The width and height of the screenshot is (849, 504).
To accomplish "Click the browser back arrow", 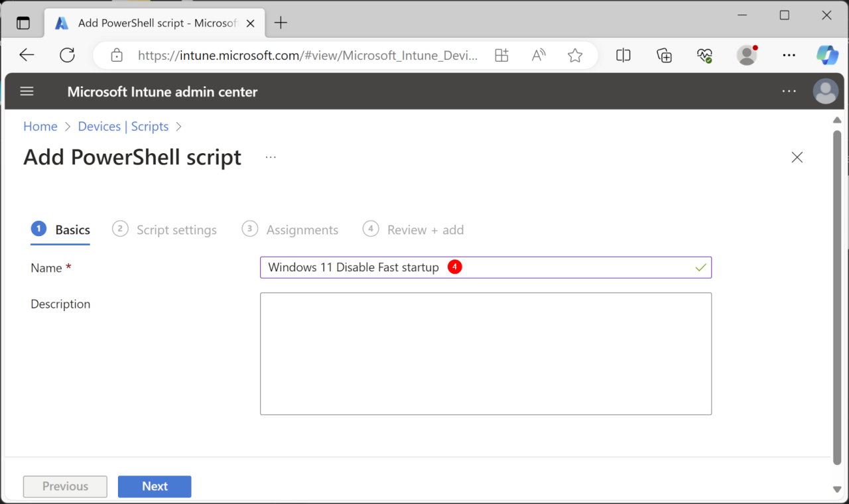I will [x=27, y=56].
